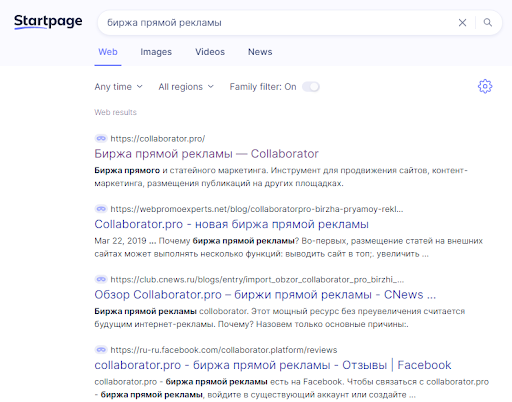Click the magnifying glass search icon
Image resolution: width=512 pixels, height=402 pixels.
coord(488,22)
